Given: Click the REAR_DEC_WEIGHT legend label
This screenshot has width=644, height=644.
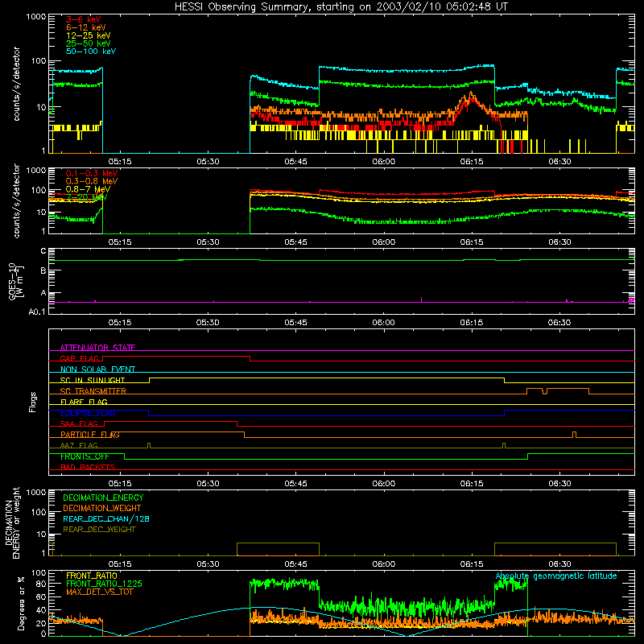Looking at the screenshot, I should tap(99, 530).
